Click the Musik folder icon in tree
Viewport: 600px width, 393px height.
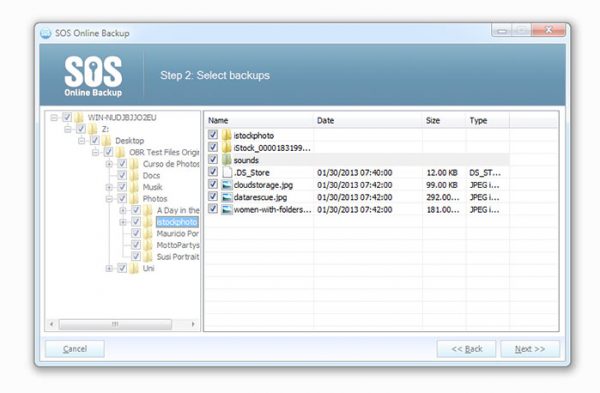(134, 187)
